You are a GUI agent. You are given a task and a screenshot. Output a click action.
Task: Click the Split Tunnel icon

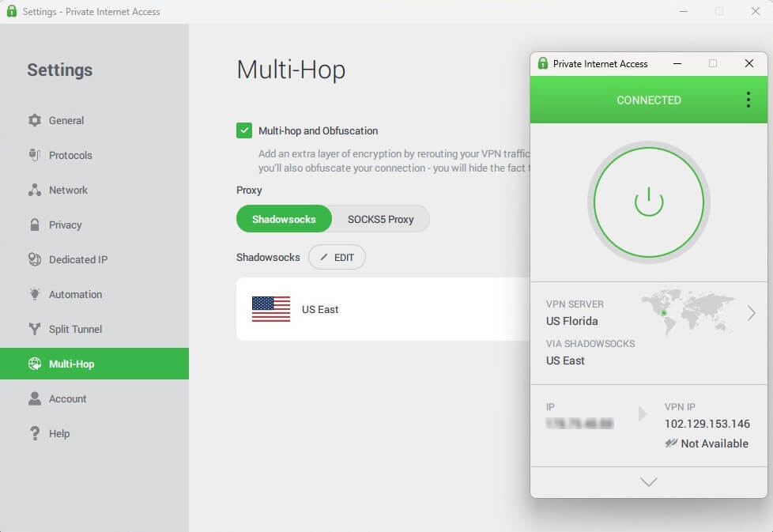click(x=35, y=329)
